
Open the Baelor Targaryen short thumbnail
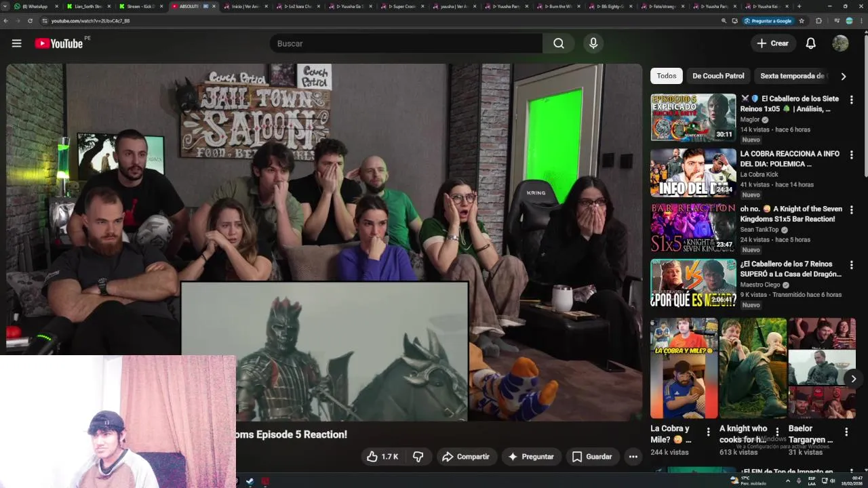(x=822, y=368)
